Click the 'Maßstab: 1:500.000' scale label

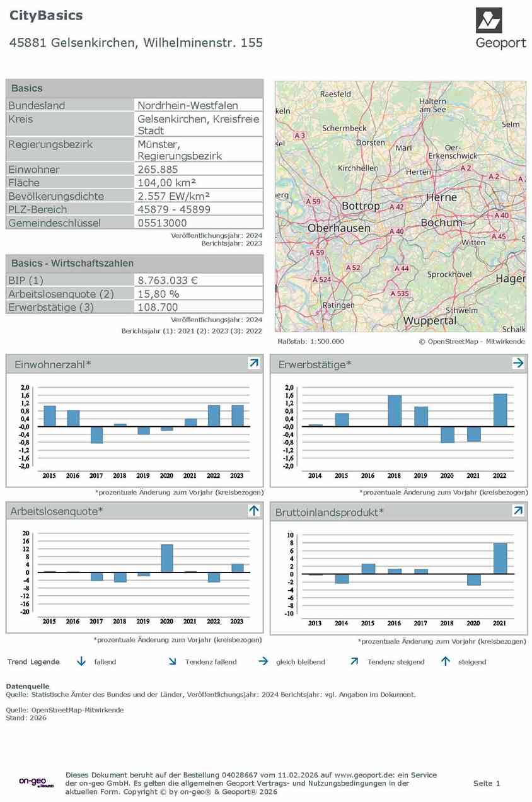(311, 341)
